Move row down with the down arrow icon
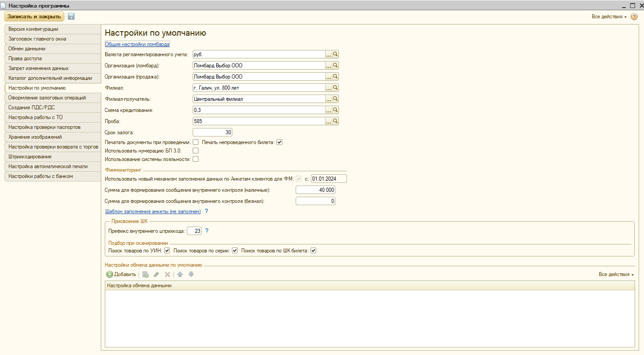This screenshot has width=644, height=355. point(191,274)
